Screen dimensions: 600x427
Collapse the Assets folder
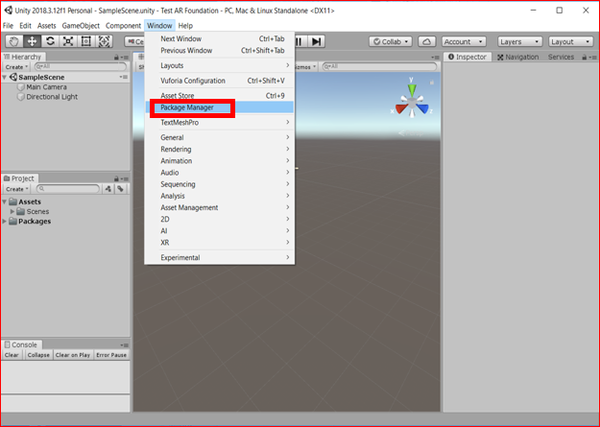click(5, 202)
